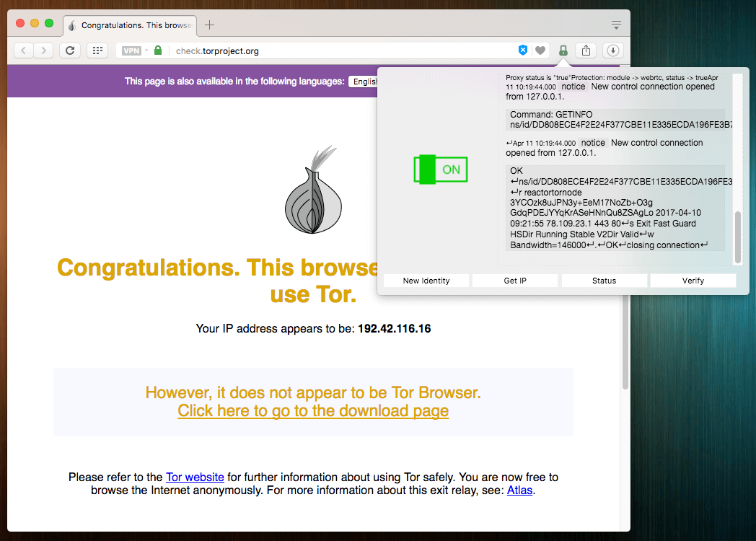756x541 pixels.
Task: Open the share icon in toolbar
Action: click(x=586, y=50)
